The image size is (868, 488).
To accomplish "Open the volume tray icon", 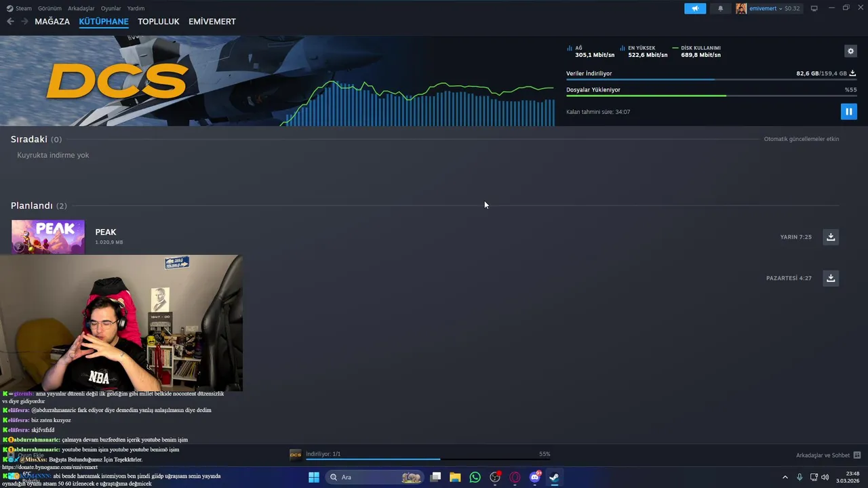I will pyautogui.click(x=825, y=477).
